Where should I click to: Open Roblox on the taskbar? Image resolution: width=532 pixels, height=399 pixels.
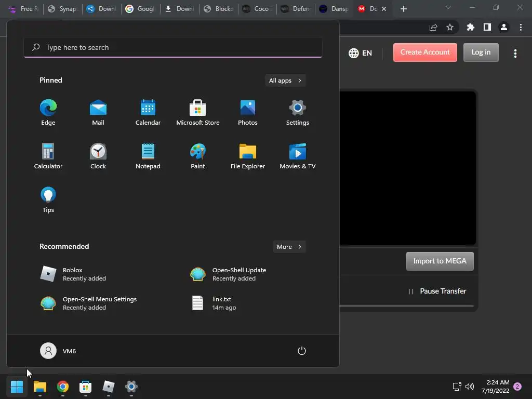tap(109, 387)
